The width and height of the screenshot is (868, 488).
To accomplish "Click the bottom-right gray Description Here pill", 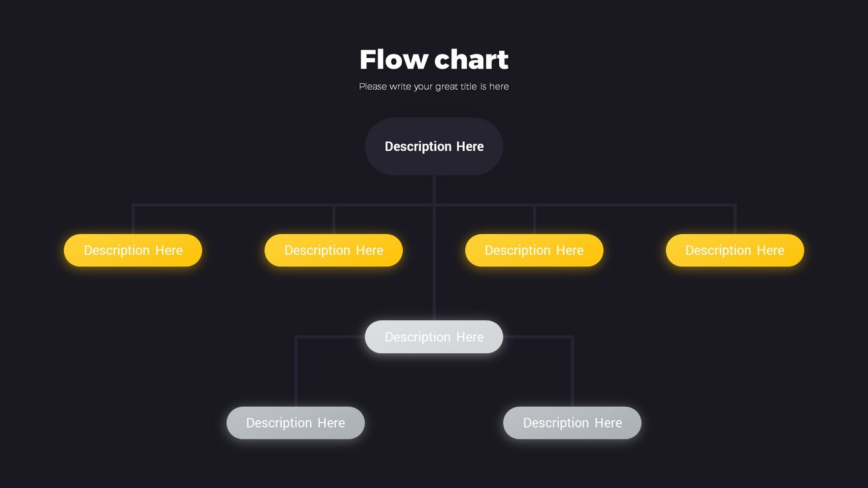I will click(572, 423).
